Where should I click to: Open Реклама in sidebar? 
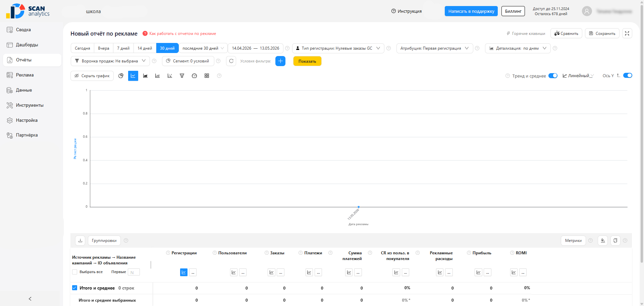32,75
